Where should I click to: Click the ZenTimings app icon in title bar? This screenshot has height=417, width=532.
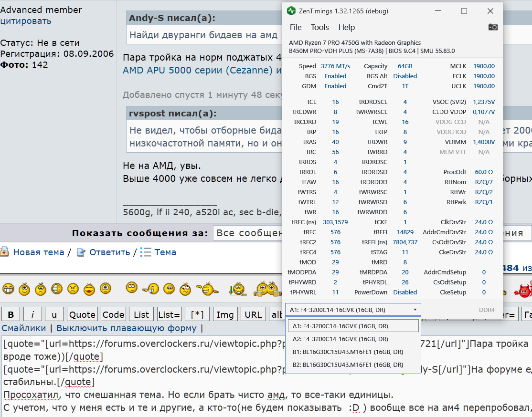pyautogui.click(x=291, y=11)
